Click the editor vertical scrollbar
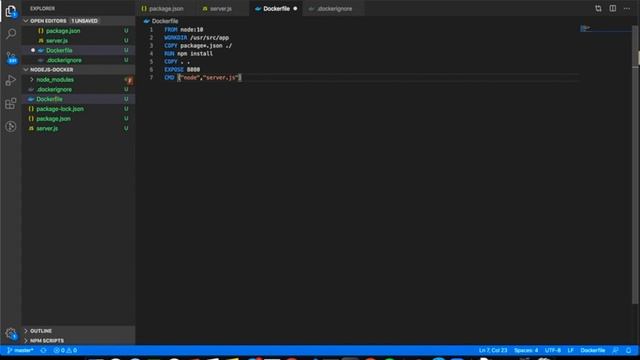 636,163
